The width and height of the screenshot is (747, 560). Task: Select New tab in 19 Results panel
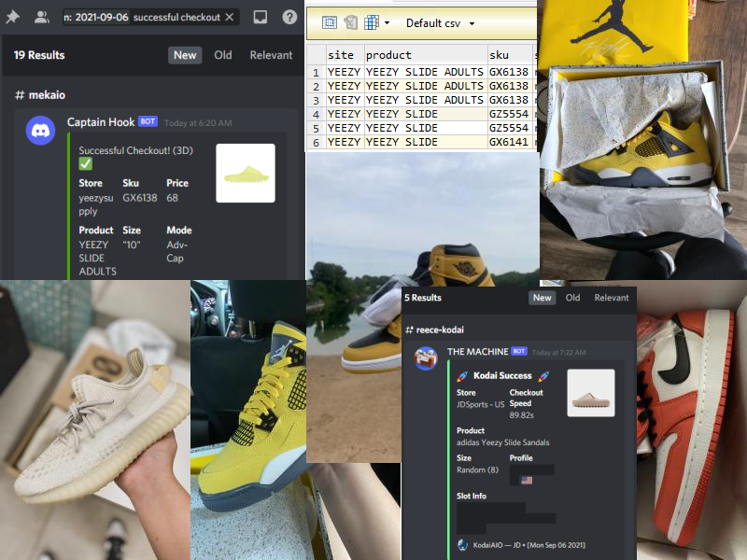tap(185, 55)
